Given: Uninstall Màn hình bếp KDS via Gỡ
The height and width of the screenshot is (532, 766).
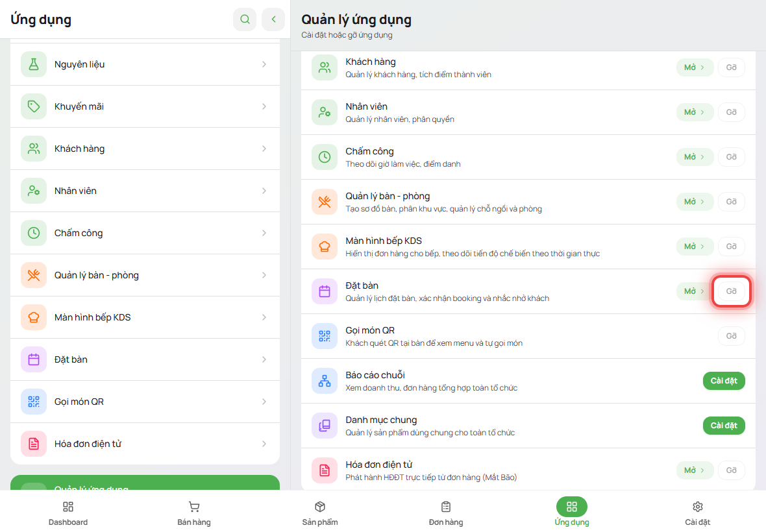Looking at the screenshot, I should pyautogui.click(x=732, y=247).
